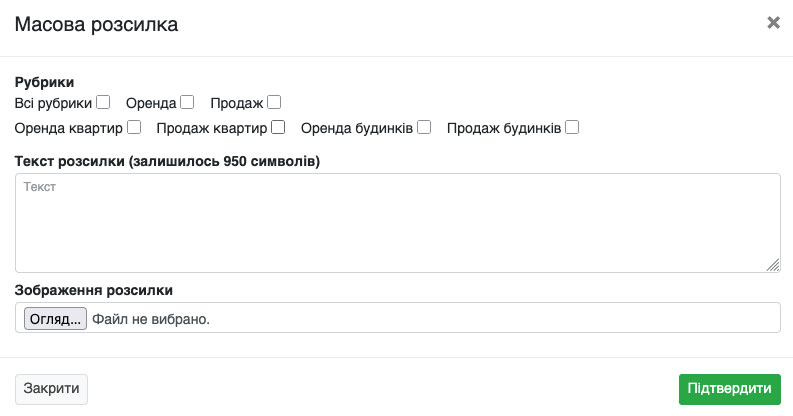Enable the Оренда checkbox

point(187,102)
